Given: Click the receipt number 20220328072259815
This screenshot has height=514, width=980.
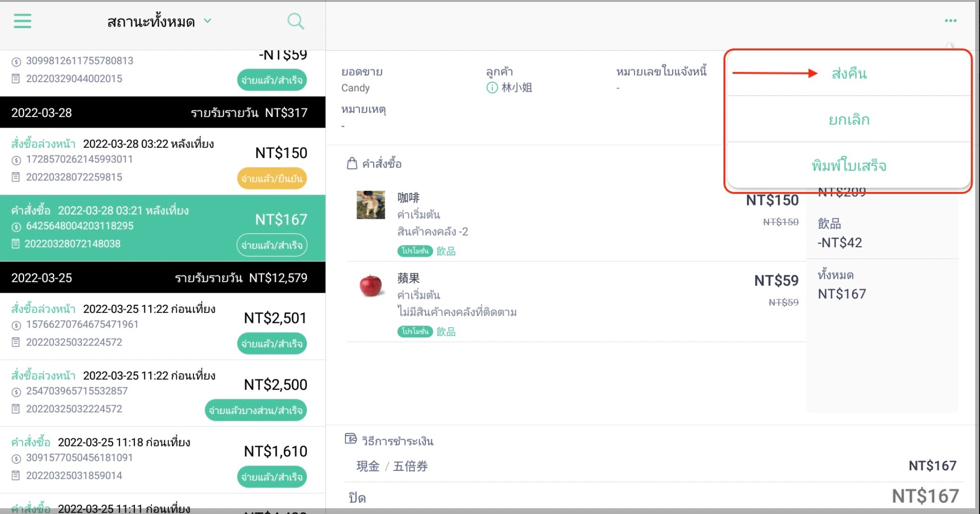Looking at the screenshot, I should [74, 177].
